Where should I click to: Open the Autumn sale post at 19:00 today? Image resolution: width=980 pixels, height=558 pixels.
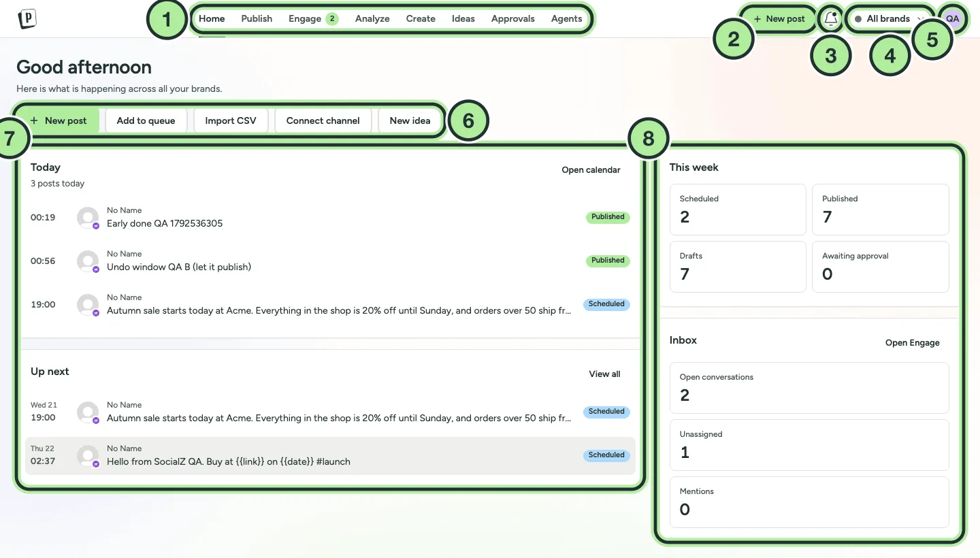click(330, 305)
